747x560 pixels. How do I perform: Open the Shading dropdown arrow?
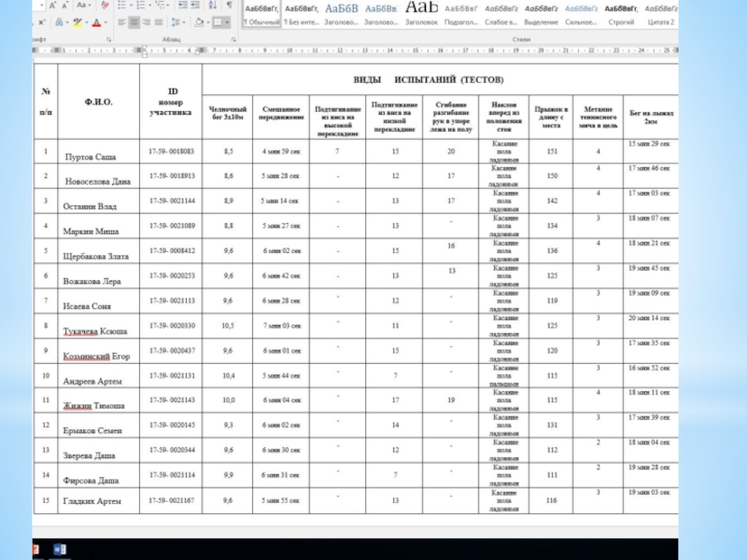tap(207, 21)
